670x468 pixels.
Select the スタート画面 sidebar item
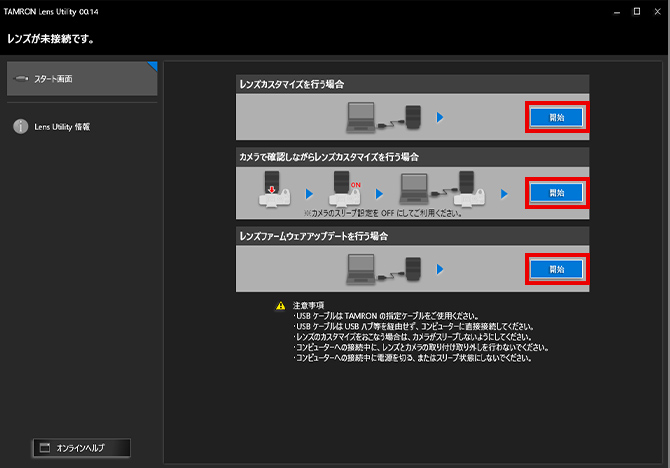coord(82,79)
